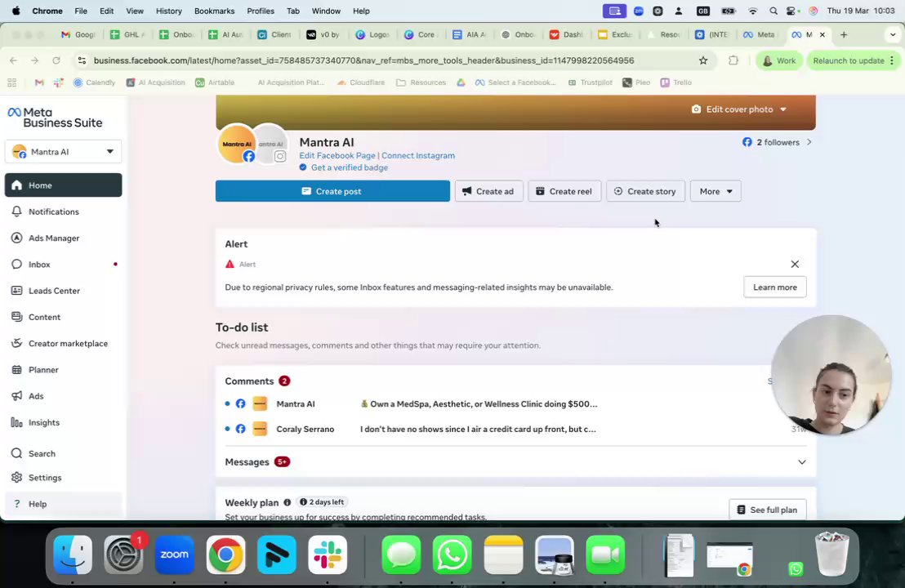The width and height of the screenshot is (905, 588).
Task: Open FaceTime from the dock
Action: tap(605, 555)
